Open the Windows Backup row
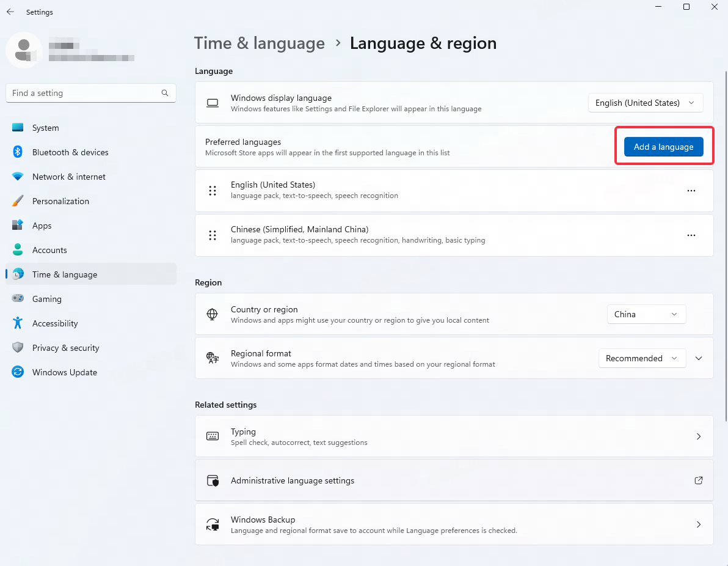 tap(454, 524)
